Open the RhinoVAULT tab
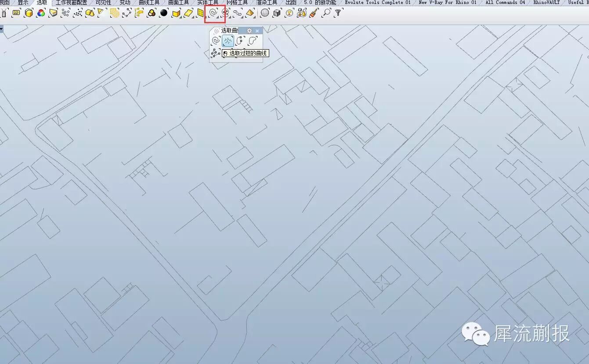Image resolution: width=589 pixels, height=364 pixels. click(x=546, y=3)
